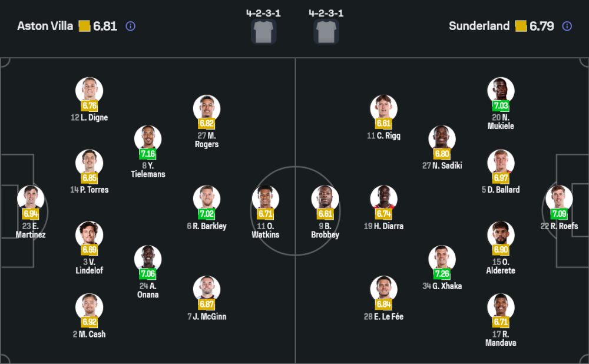Click the info icon next to Sunderland rating

click(567, 26)
